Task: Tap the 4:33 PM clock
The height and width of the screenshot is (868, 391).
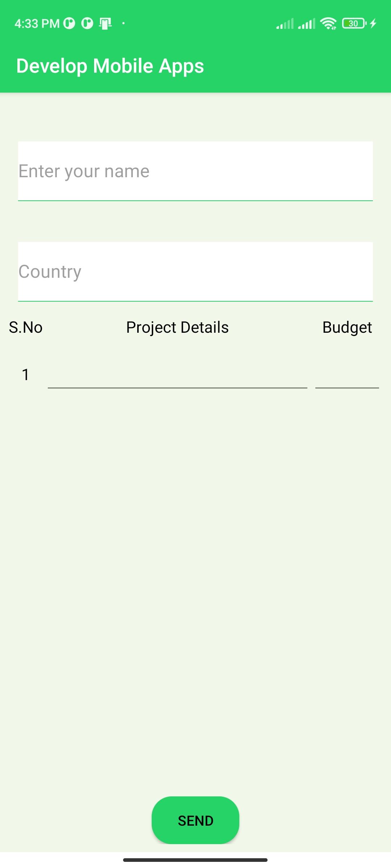Action: point(37,24)
